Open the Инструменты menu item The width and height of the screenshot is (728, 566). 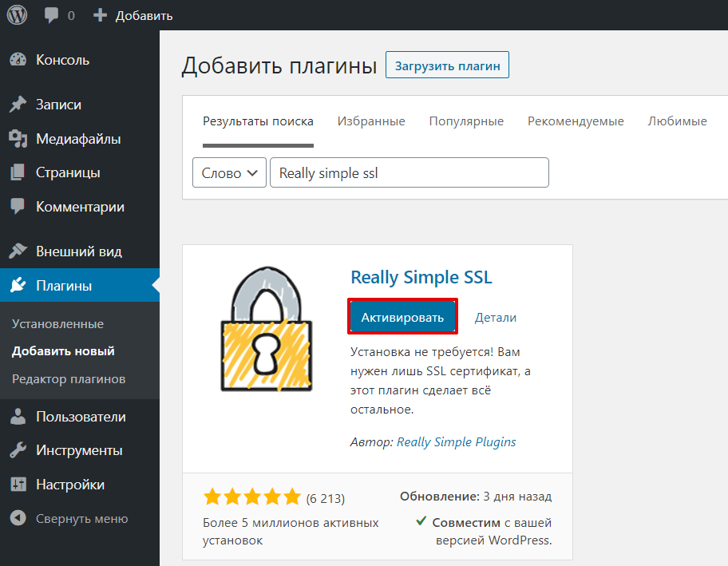click(x=80, y=450)
